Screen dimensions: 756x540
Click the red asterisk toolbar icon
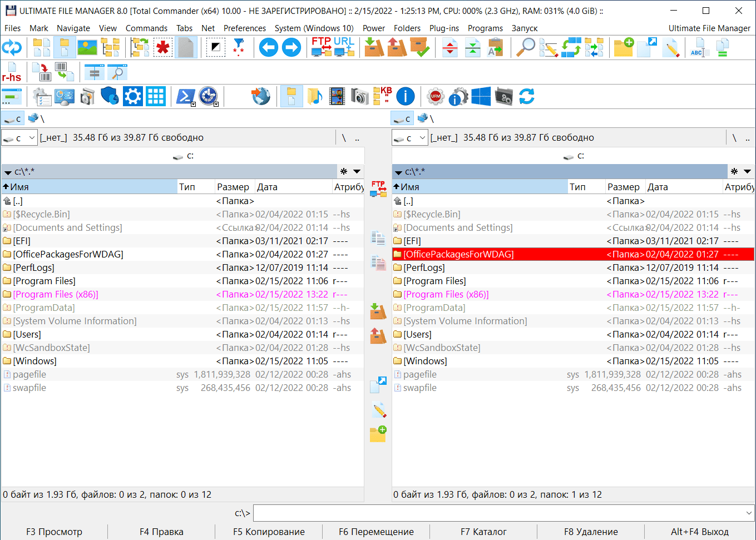pos(163,48)
